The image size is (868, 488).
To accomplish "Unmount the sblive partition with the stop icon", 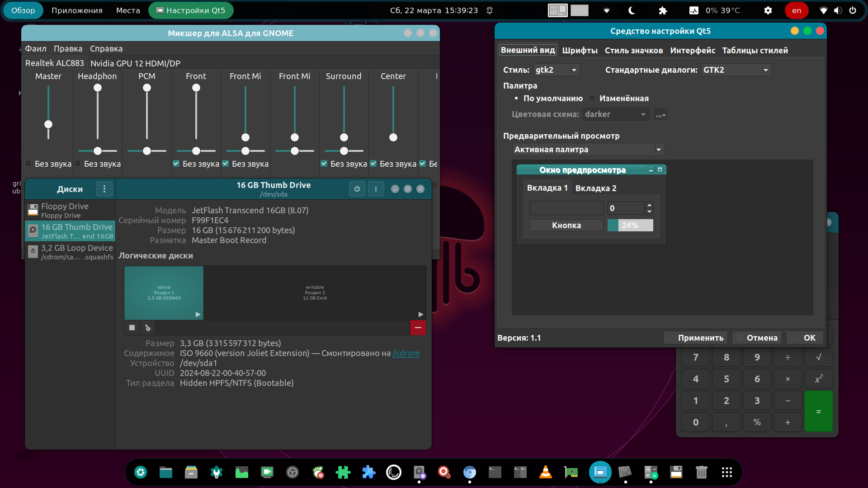I will [x=132, y=328].
